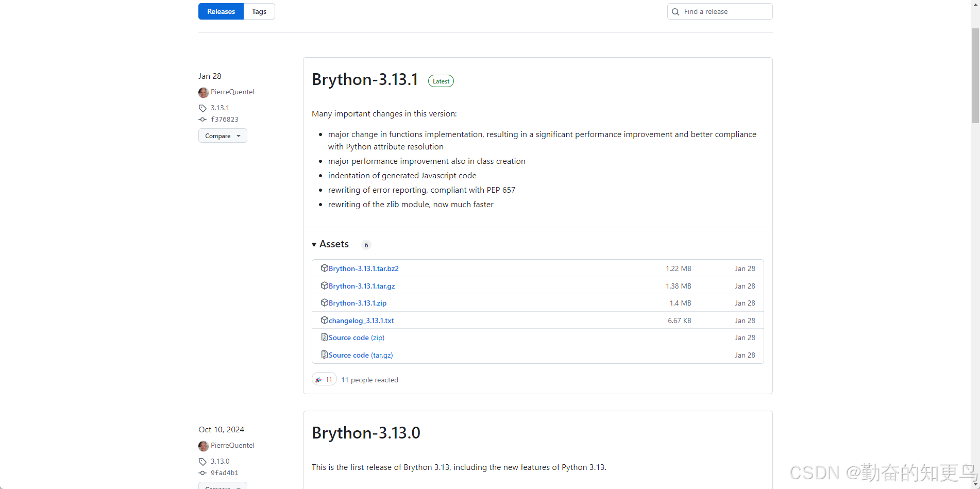This screenshot has width=980, height=489.
Task: Click the 1.22 MB size of tar.bz2 asset
Action: coord(678,268)
